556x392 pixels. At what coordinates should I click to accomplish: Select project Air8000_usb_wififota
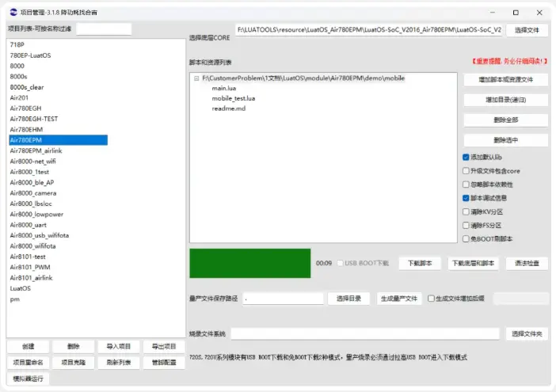[x=40, y=235]
